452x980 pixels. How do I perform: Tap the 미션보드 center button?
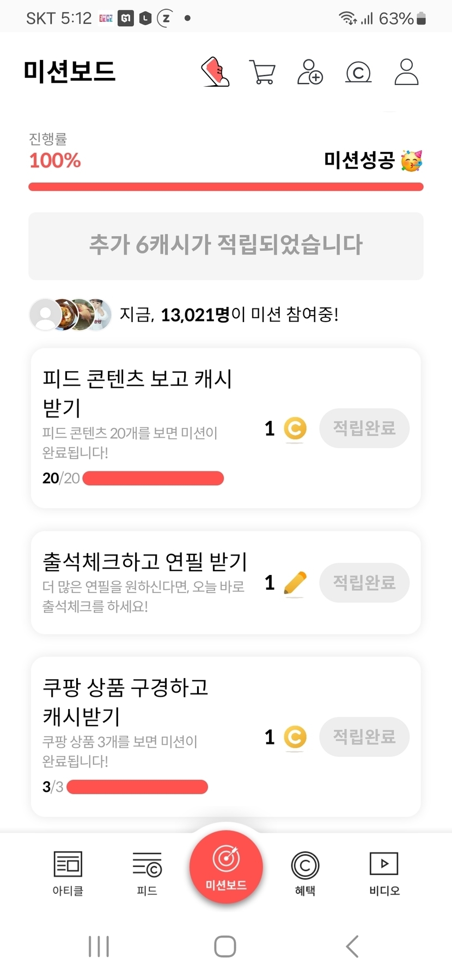click(226, 867)
